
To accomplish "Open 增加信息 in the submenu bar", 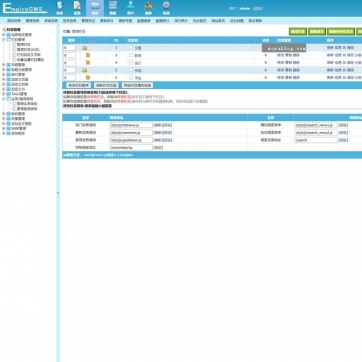I will [14, 21].
